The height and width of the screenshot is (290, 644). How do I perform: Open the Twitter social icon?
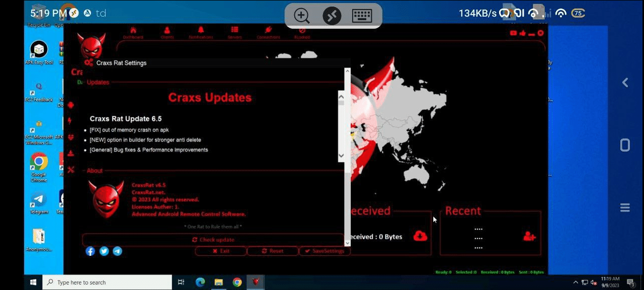click(x=104, y=251)
